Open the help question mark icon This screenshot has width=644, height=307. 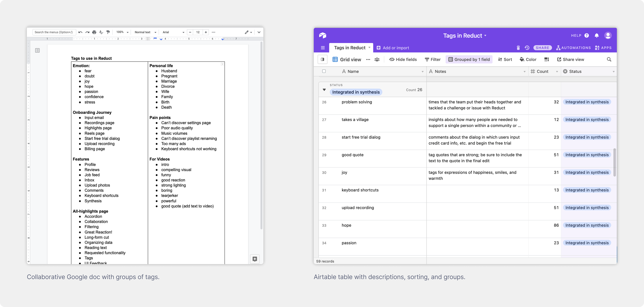click(586, 36)
